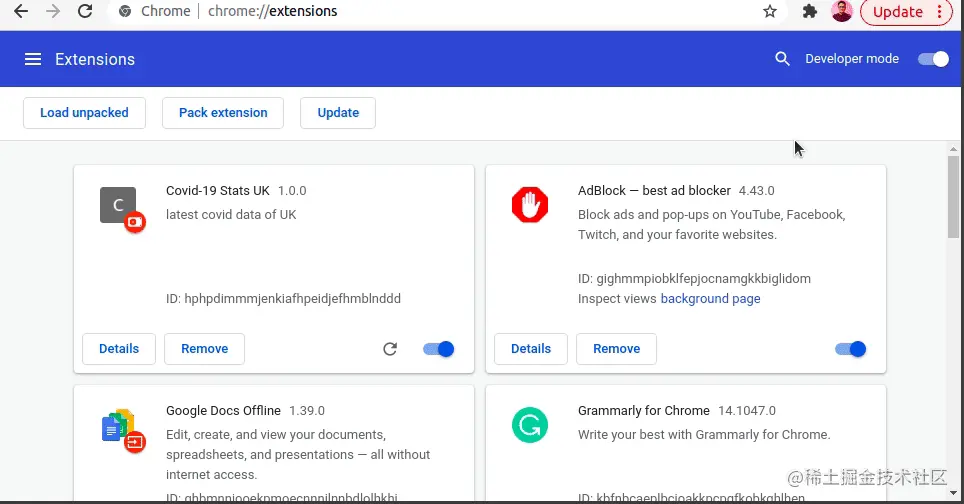Go back with the browser back arrow
964x504 pixels.
(21, 11)
